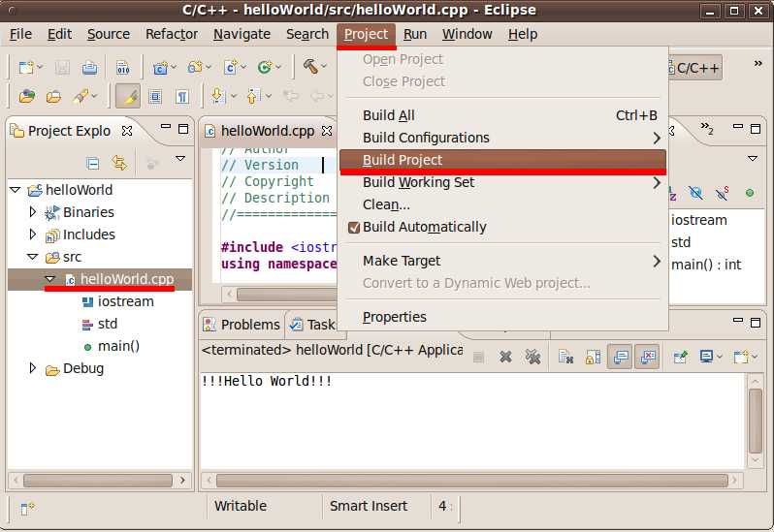Open the Display Selected Console dropdown arrow
The width and height of the screenshot is (774, 532).
point(720,357)
